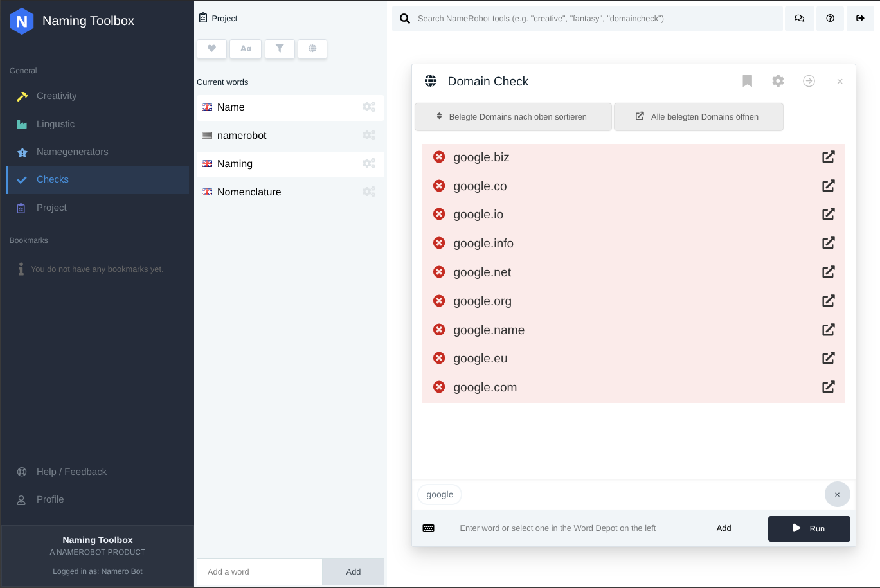Open google.biz external link icon
Viewport: 880px width, 588px height.
pos(829,157)
